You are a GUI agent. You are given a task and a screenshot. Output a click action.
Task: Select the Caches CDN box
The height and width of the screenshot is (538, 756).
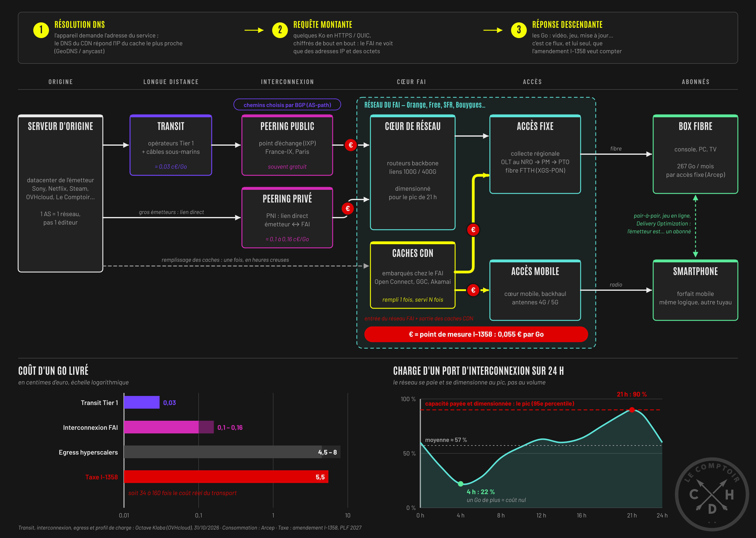point(413,275)
